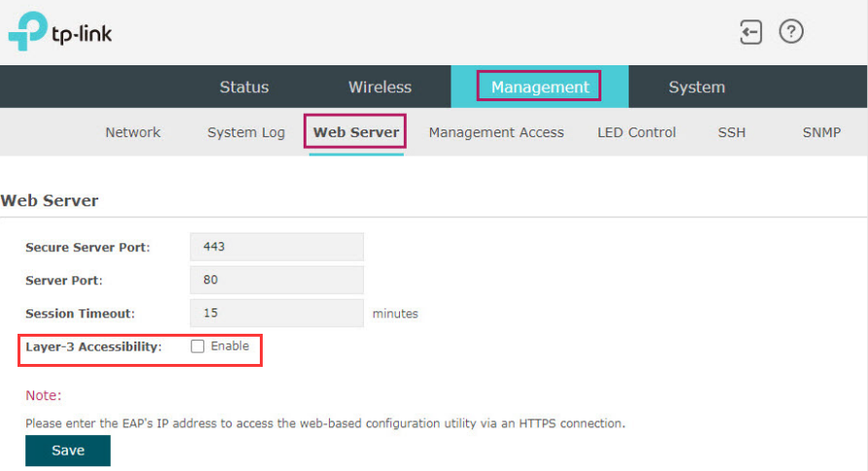This screenshot has height=471, width=868.
Task: Click the logout icon in header
Action: (750, 32)
